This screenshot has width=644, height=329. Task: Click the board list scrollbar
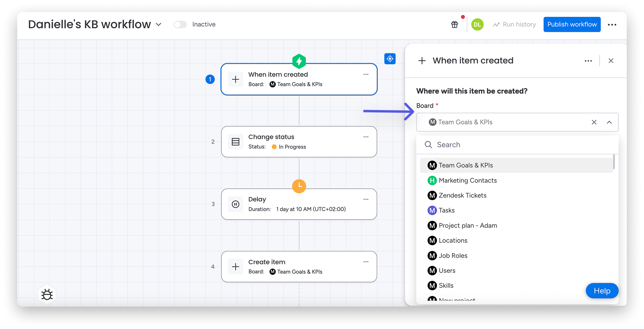(614, 162)
